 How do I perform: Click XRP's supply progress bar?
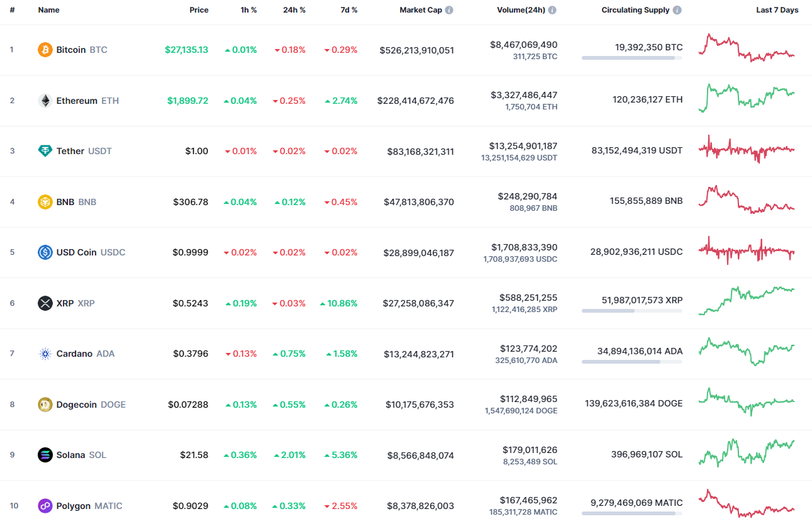pos(631,310)
